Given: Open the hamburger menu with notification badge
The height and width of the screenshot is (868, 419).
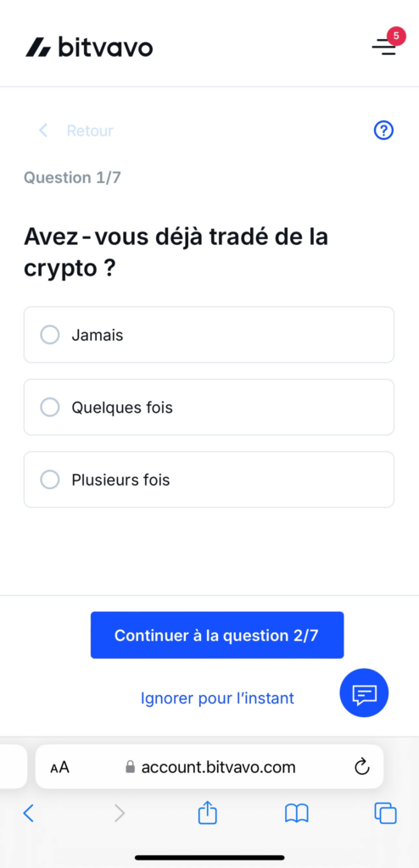Looking at the screenshot, I should click(384, 47).
